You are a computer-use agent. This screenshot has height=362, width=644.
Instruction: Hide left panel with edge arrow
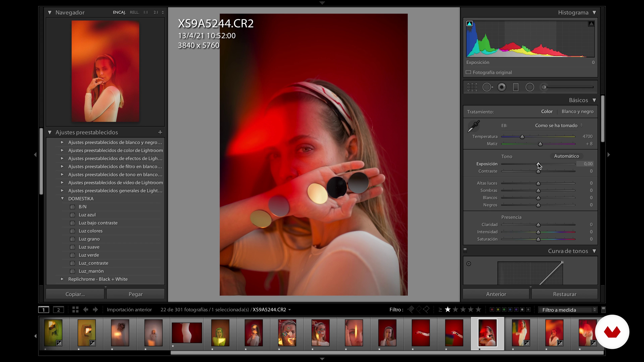pos(35,155)
